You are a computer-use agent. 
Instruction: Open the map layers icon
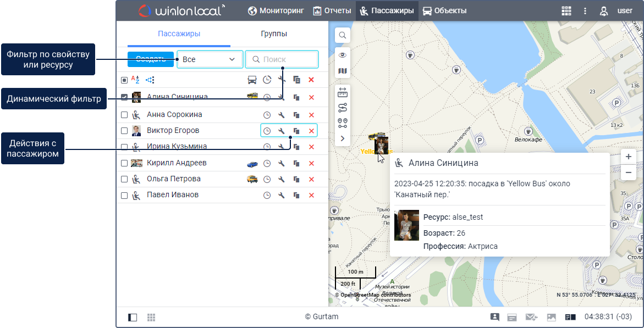pyautogui.click(x=342, y=71)
